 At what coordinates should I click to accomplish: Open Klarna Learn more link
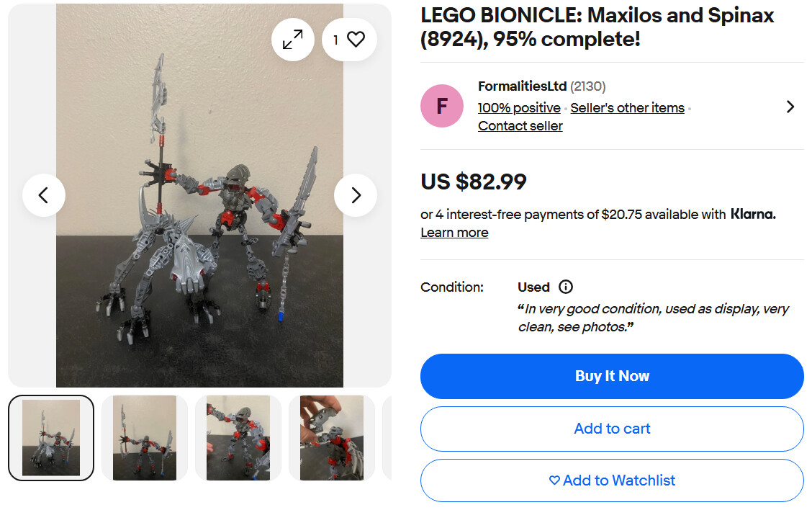coord(454,233)
